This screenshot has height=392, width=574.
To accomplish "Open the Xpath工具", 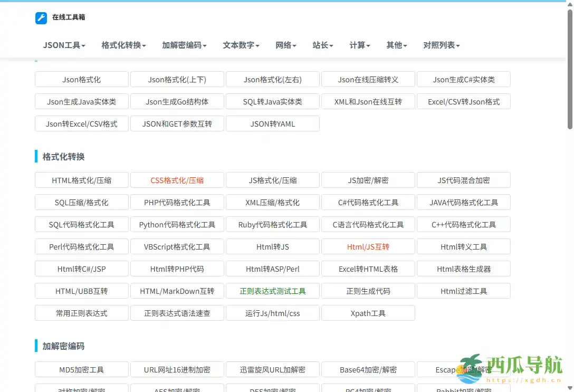I will (x=368, y=313).
